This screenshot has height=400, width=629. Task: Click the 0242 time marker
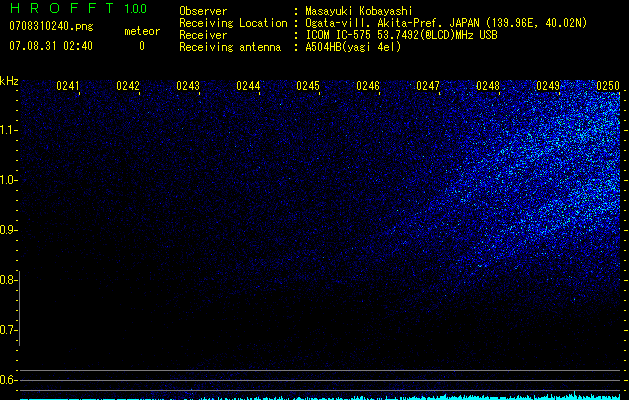click(128, 86)
